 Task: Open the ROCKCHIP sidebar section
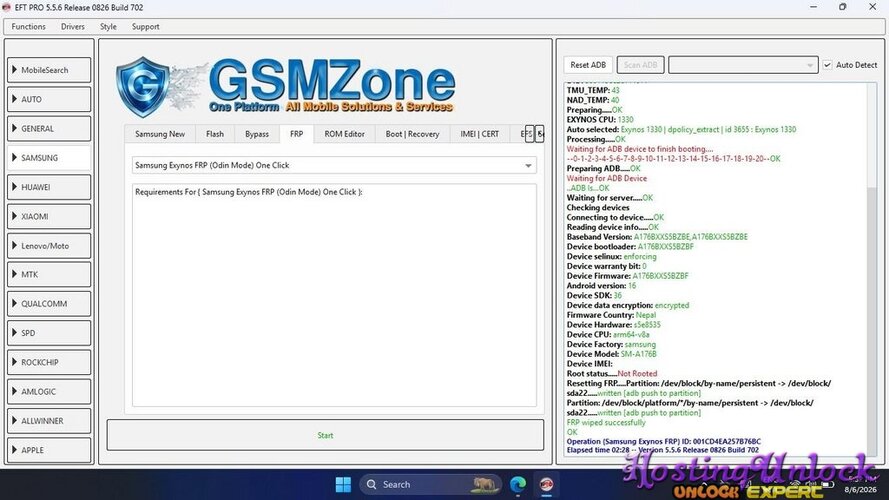[x=49, y=362]
